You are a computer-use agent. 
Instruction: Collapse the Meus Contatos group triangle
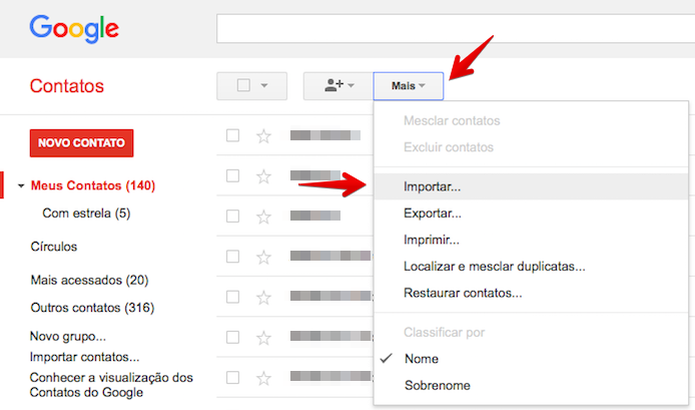tap(21, 186)
